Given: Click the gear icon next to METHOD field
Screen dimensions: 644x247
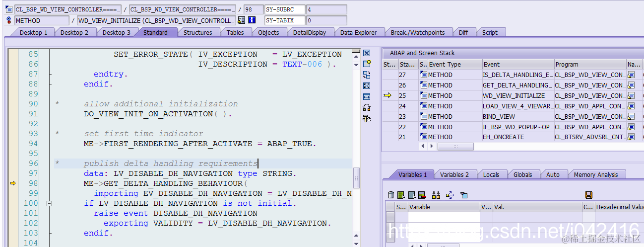Looking at the screenshot, I should click(x=9, y=20).
